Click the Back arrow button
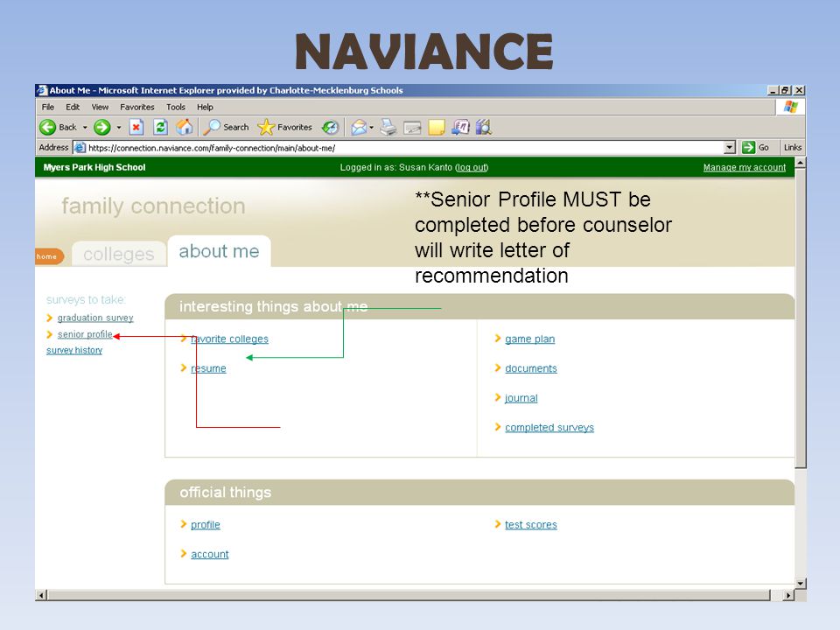 47,128
